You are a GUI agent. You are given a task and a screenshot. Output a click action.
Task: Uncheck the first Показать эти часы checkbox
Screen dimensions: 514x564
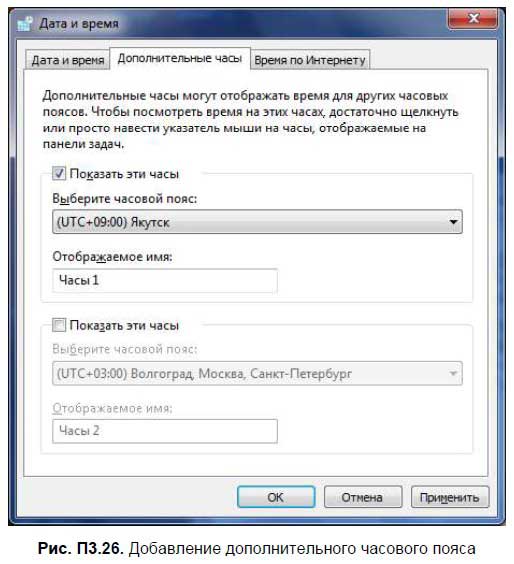[59, 174]
